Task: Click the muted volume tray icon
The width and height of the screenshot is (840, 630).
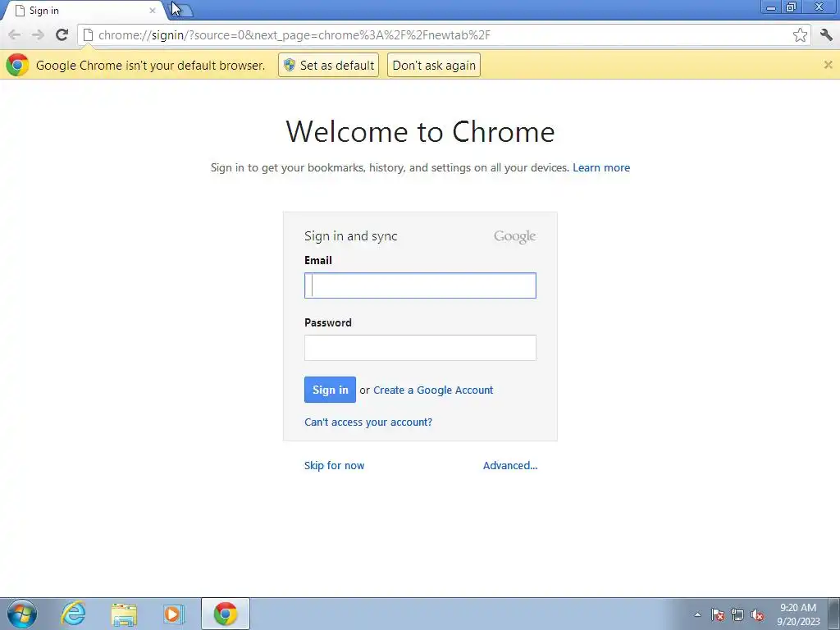Action: coord(757,614)
